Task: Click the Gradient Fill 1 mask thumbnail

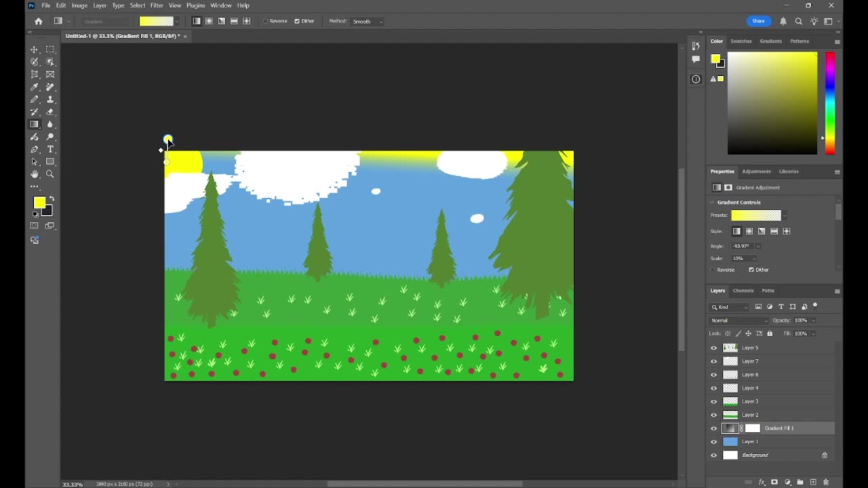Action: pos(753,428)
